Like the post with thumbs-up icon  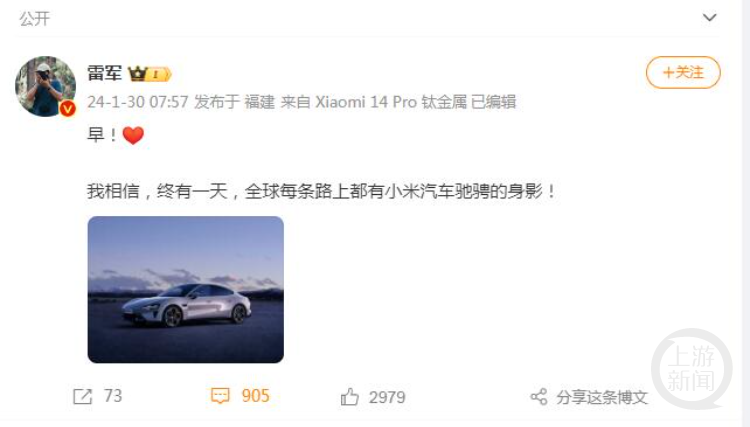(x=350, y=397)
